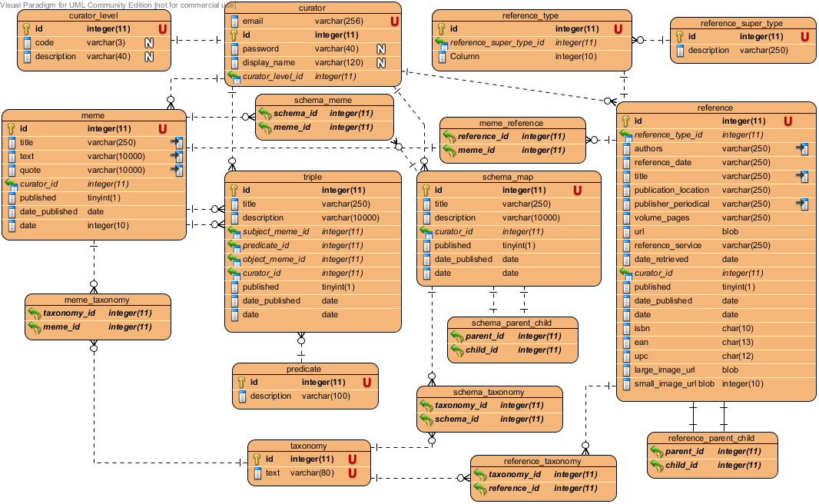This screenshot has height=504, width=819.
Task: Select the subject_meme_id column in triple
Action: pos(275,232)
